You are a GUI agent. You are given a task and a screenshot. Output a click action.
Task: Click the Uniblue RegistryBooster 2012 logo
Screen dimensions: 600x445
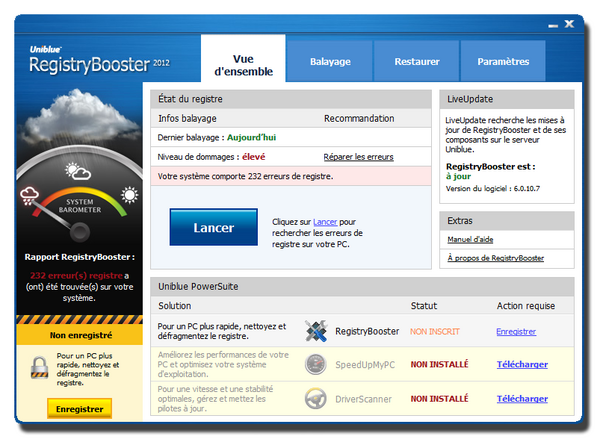[x=99, y=60]
